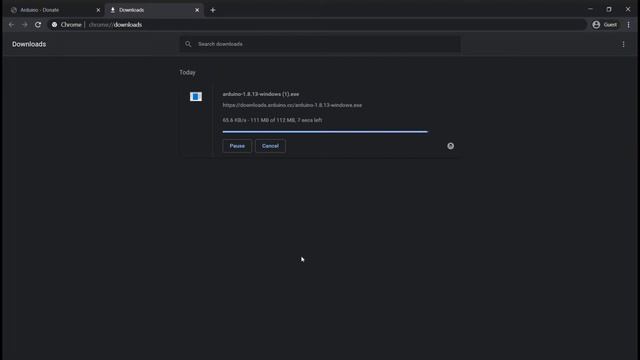Click the download speed status text
This screenshot has height=360, width=640.
272,120
